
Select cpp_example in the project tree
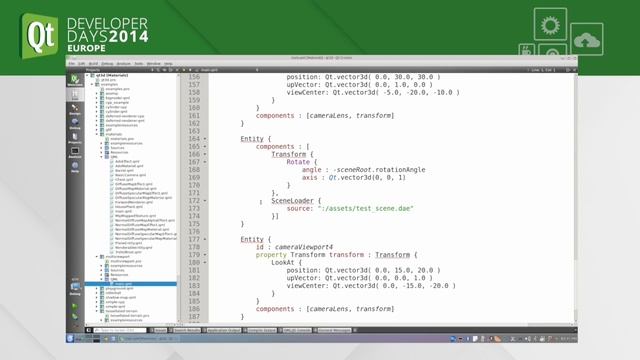(117, 102)
